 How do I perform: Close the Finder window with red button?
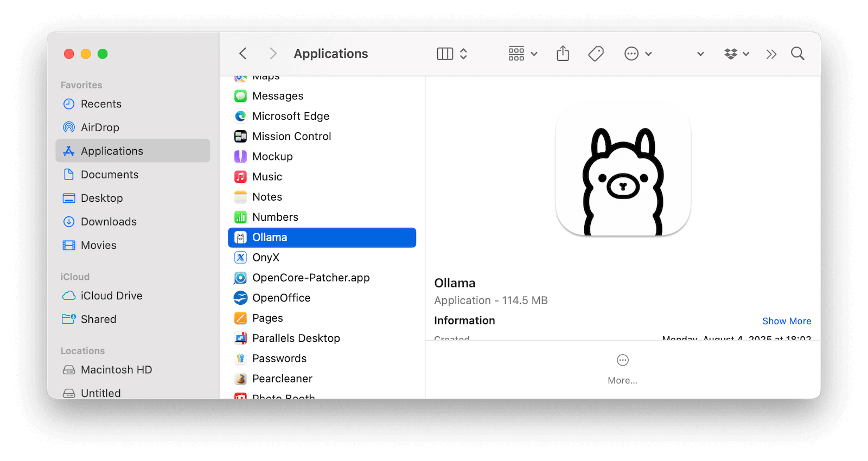(x=69, y=54)
